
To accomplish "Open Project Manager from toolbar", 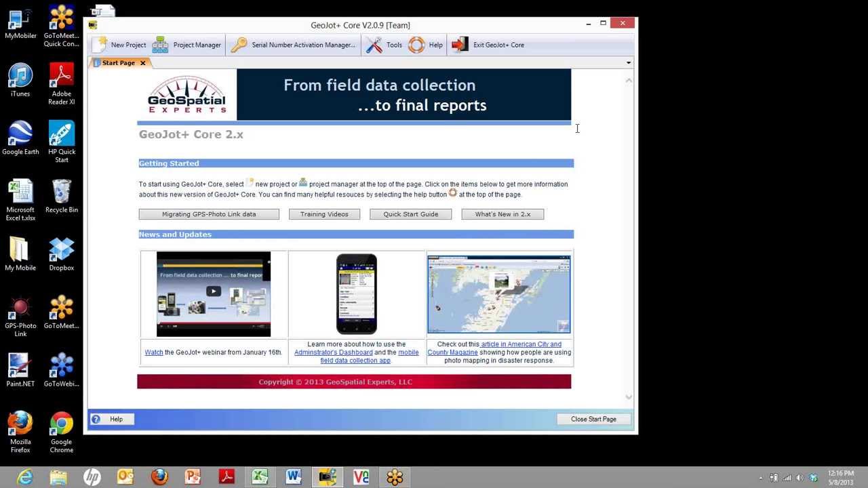I will click(x=187, y=45).
